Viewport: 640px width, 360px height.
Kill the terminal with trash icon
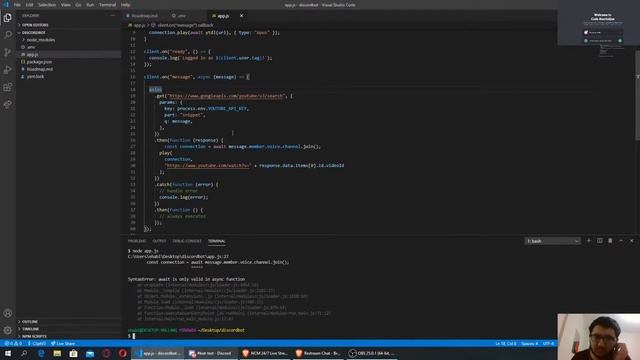(610, 241)
